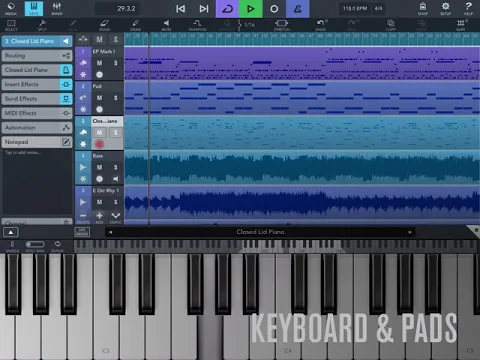The image size is (480, 360).
Task: Click the global Mute button above the tracks
Action: pos(99,40)
